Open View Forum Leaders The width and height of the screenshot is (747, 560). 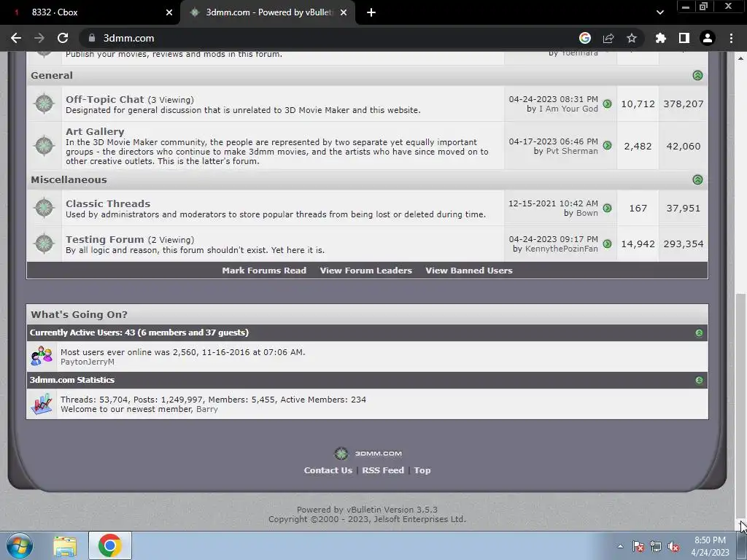pos(366,271)
